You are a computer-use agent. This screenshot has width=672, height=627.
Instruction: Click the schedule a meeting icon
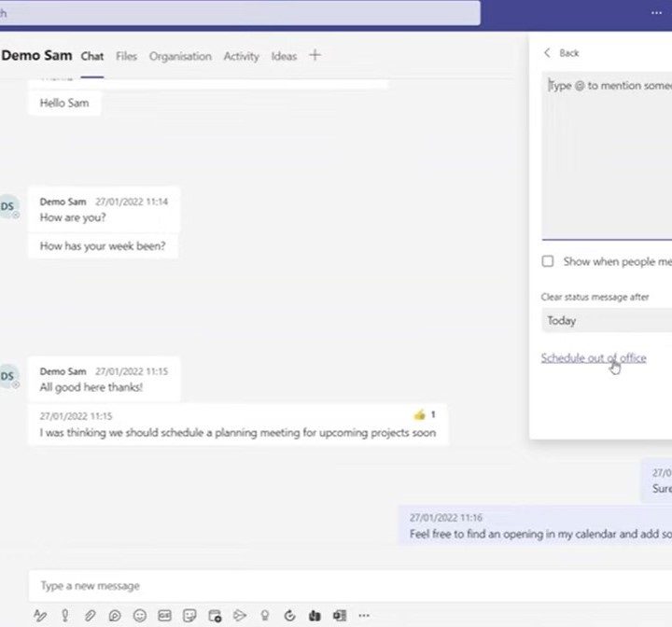tap(215, 616)
